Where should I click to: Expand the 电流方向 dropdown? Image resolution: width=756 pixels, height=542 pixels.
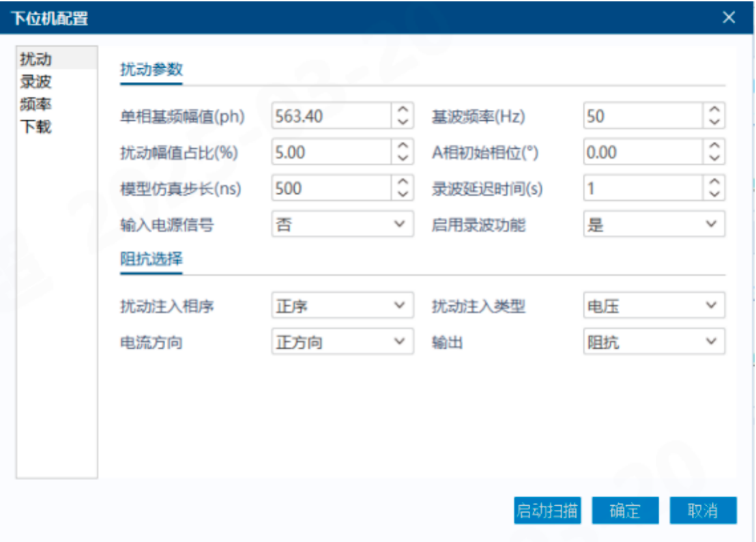pos(343,341)
